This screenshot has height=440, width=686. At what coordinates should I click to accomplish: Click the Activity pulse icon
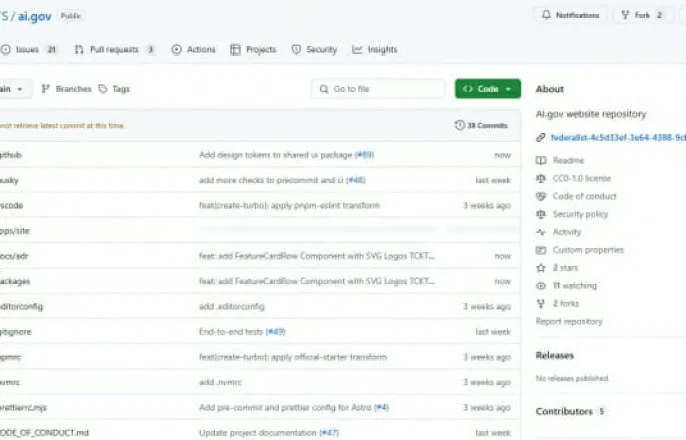coord(541,232)
